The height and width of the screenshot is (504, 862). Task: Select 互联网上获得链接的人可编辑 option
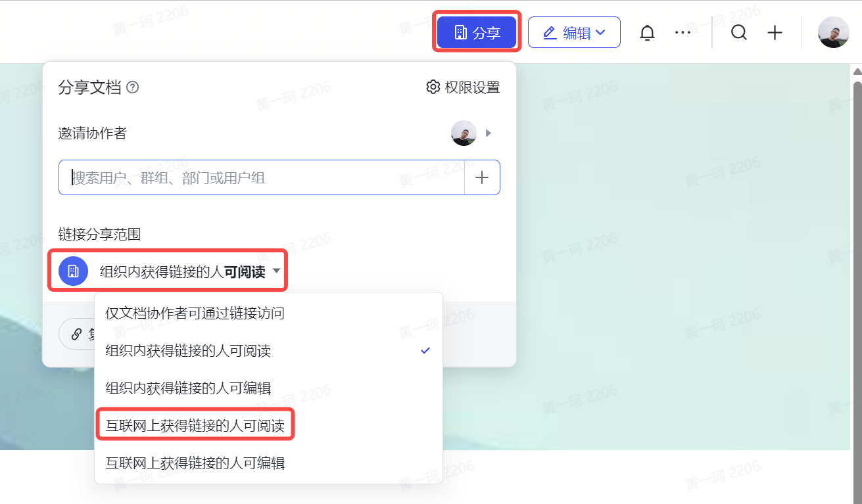tap(195, 463)
